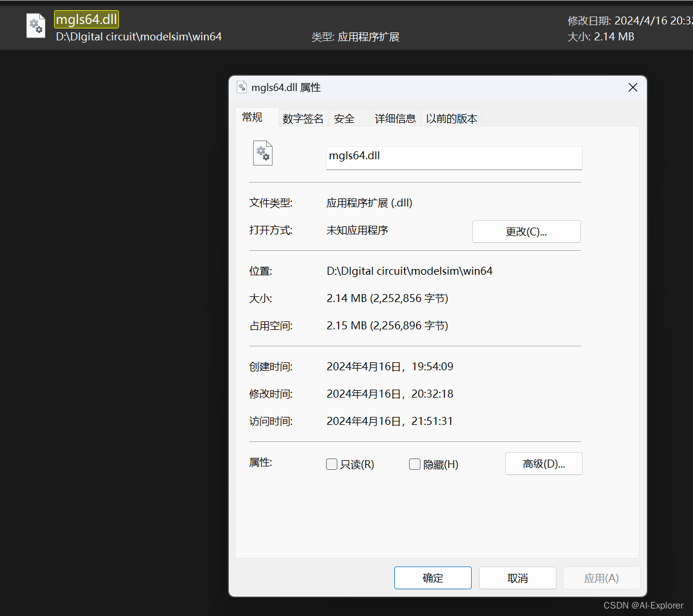Switch to the 安全 tab
This screenshot has width=693, height=616.
coord(344,118)
